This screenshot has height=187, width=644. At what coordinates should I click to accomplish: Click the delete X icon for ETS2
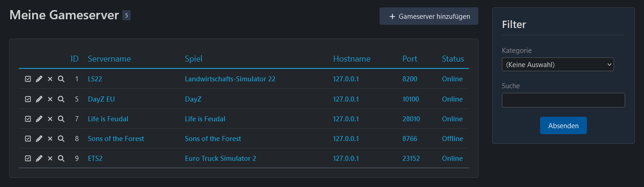click(50, 159)
